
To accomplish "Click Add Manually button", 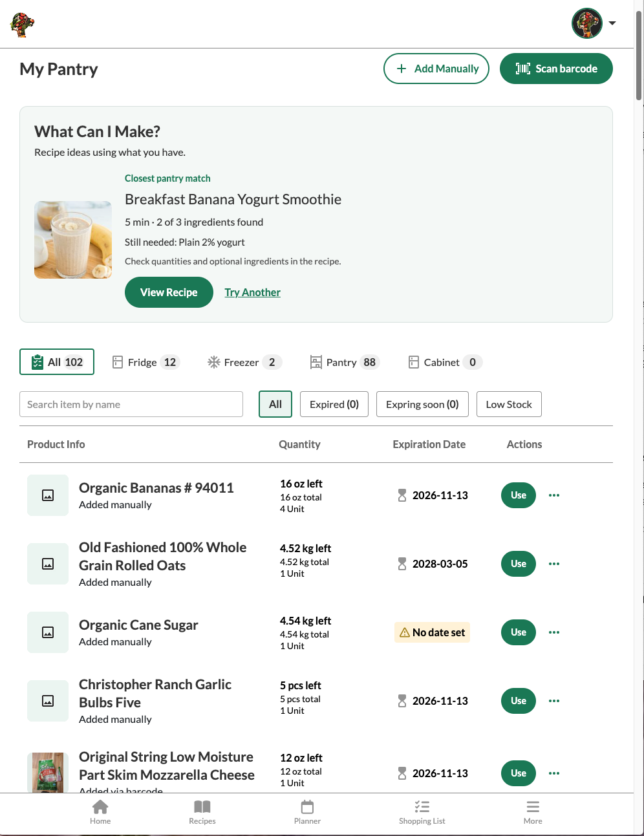I will (x=436, y=69).
